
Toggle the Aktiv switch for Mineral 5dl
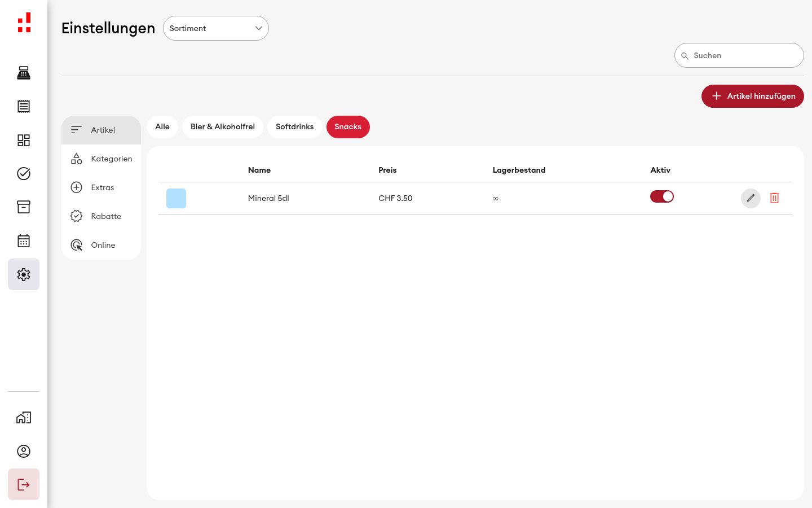662,196
